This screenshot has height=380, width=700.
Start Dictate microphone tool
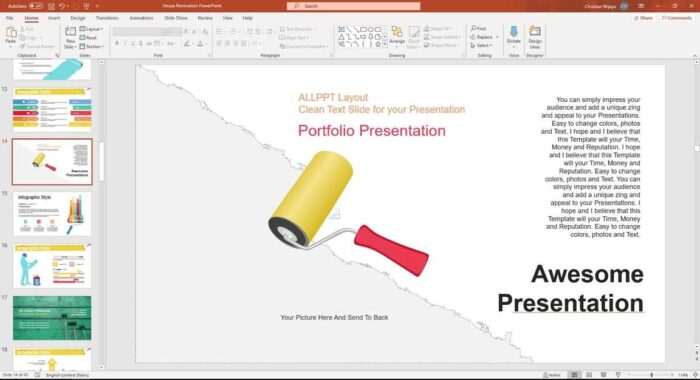click(513, 37)
